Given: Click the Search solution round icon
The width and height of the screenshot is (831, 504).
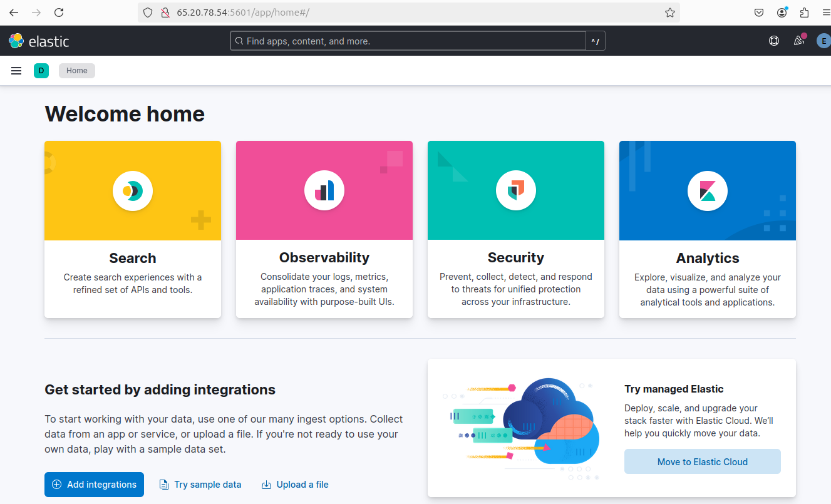Looking at the screenshot, I should 133,190.
